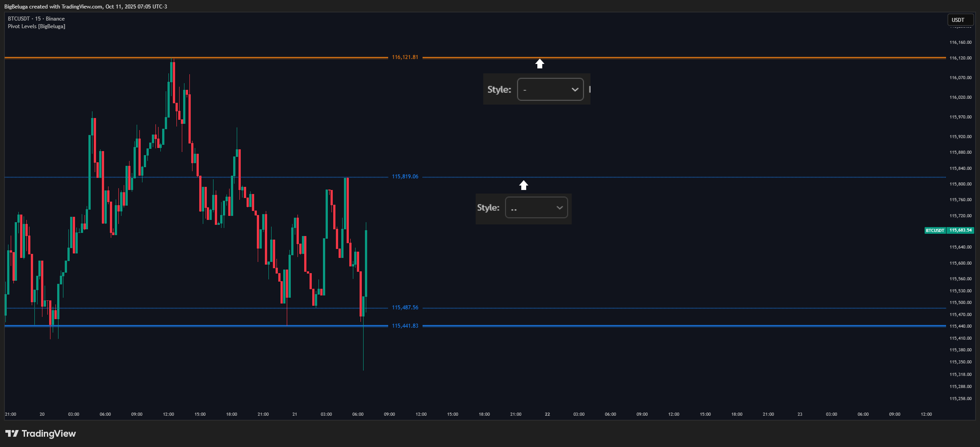Click the 115,410.00 price axis label
The height and width of the screenshot is (447, 980).
(960, 338)
